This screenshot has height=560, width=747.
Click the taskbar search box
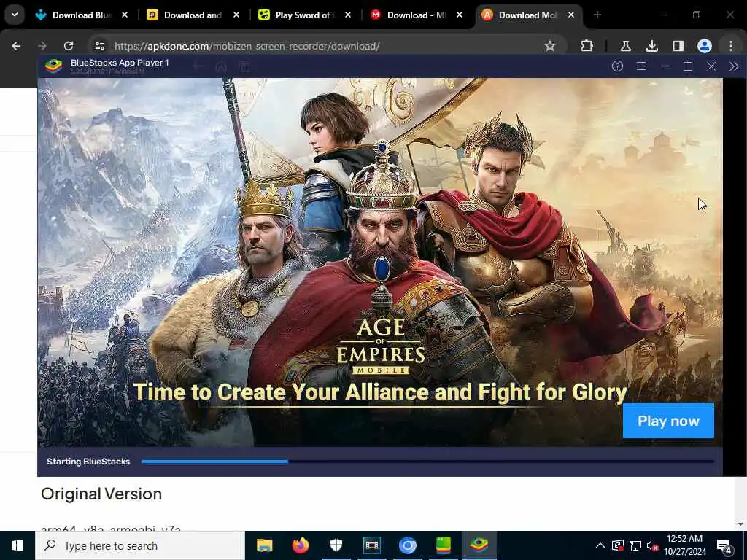139,545
